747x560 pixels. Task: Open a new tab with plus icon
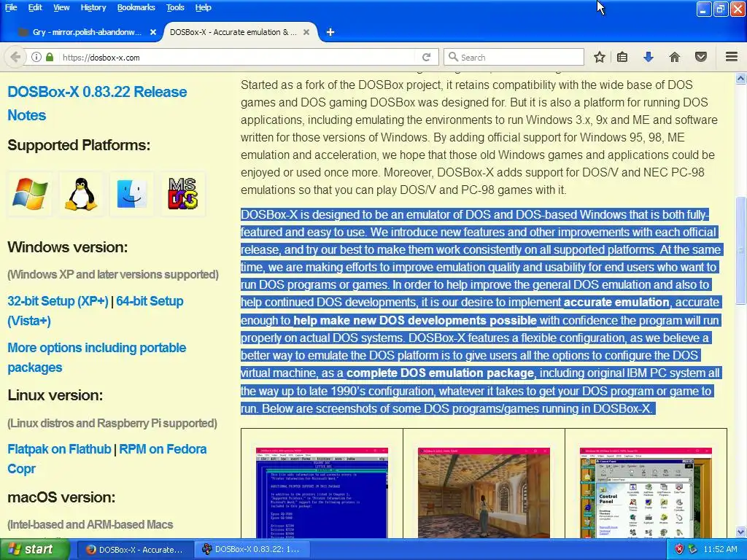tap(330, 32)
